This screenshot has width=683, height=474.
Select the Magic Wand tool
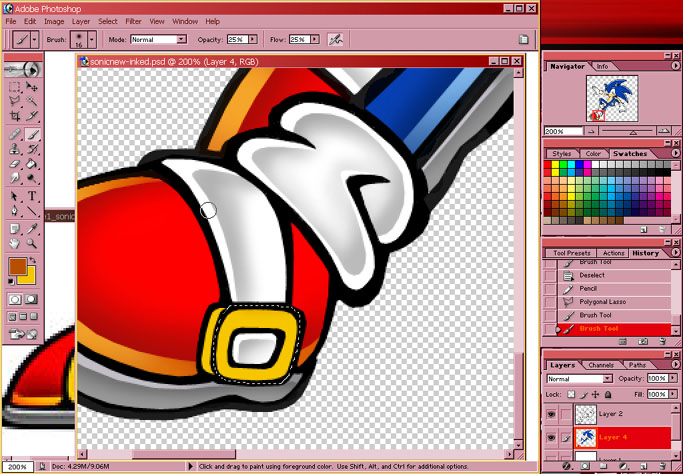tap(31, 101)
